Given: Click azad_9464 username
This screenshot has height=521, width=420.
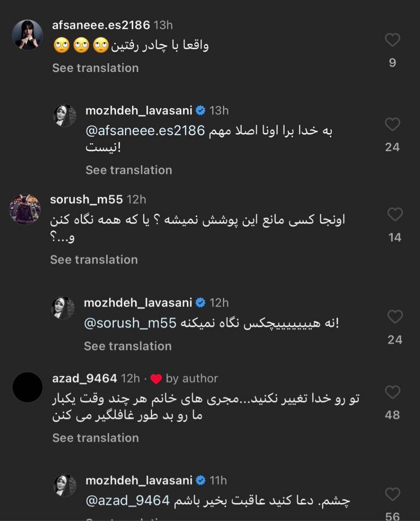Looking at the screenshot, I should (x=85, y=379).
